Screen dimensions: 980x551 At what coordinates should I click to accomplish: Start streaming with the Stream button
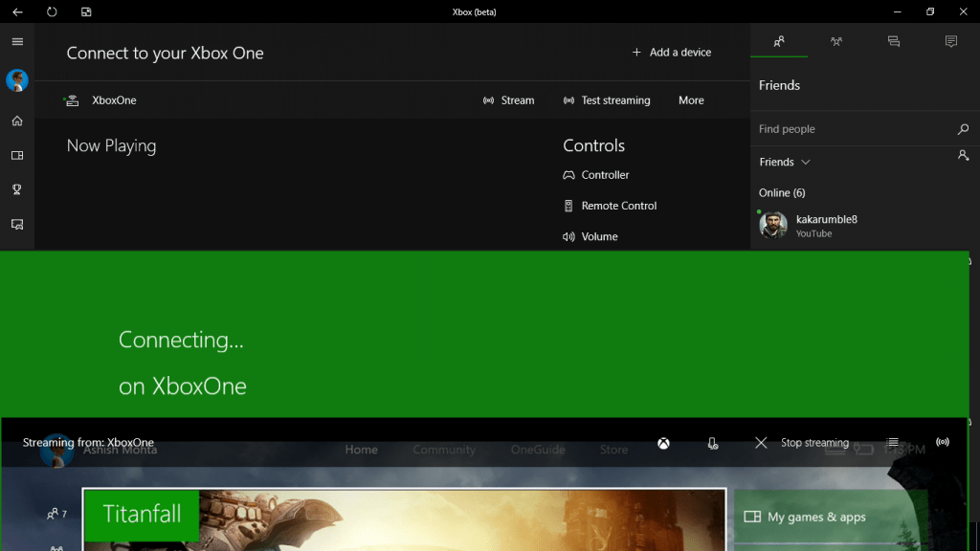click(x=509, y=100)
